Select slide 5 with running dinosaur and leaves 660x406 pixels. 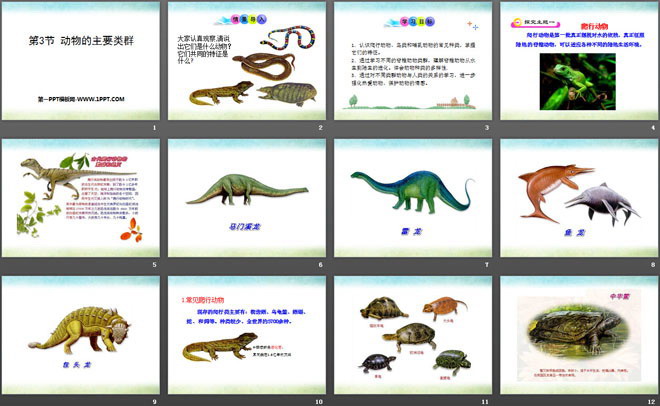[80, 198]
